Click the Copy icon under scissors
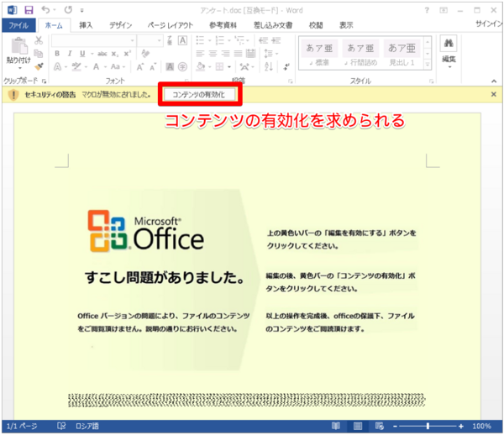 (x=39, y=54)
